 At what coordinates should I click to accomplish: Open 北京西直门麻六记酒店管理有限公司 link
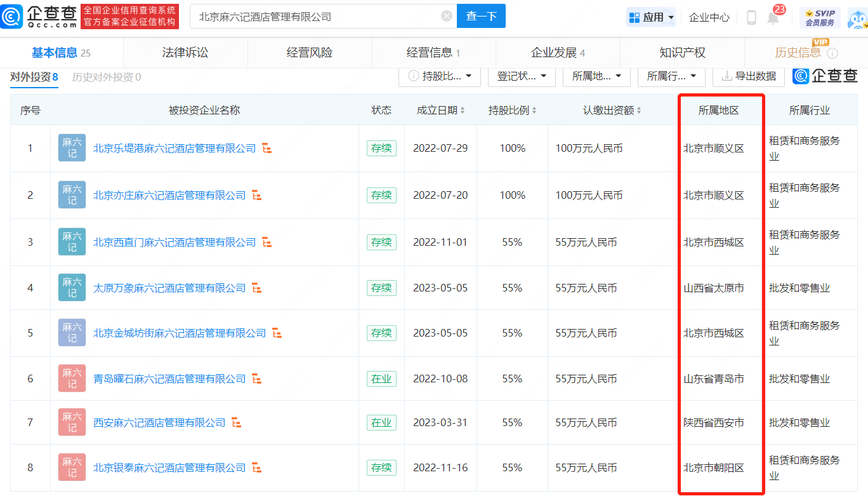[x=174, y=243]
